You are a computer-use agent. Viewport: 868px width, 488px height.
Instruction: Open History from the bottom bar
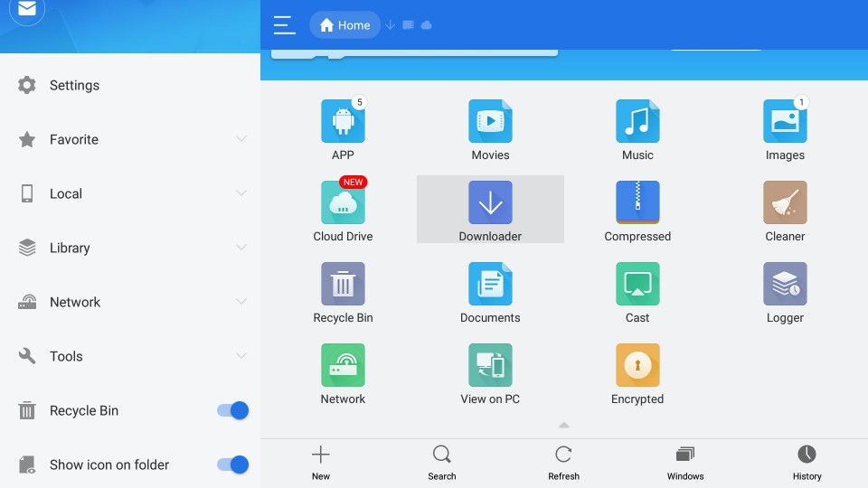807,463
